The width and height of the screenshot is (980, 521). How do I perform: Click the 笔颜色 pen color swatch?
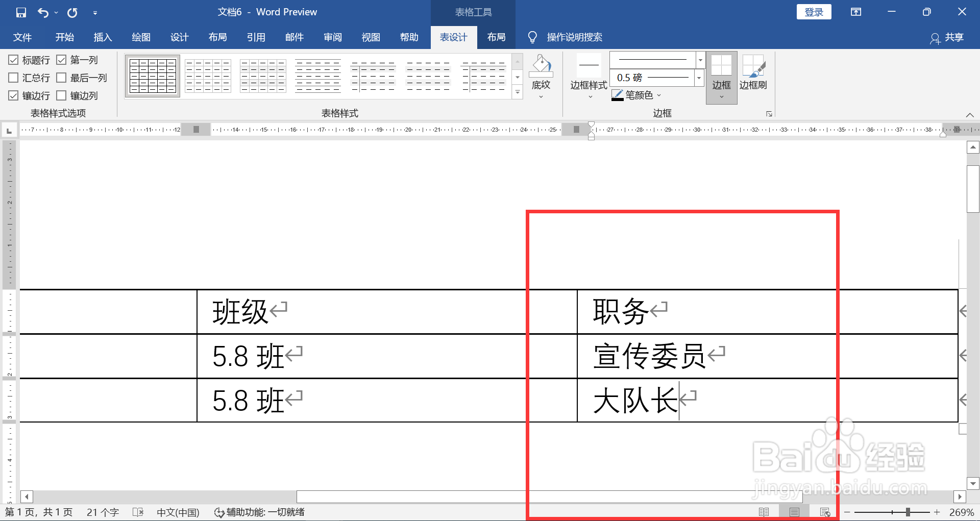[x=617, y=95]
